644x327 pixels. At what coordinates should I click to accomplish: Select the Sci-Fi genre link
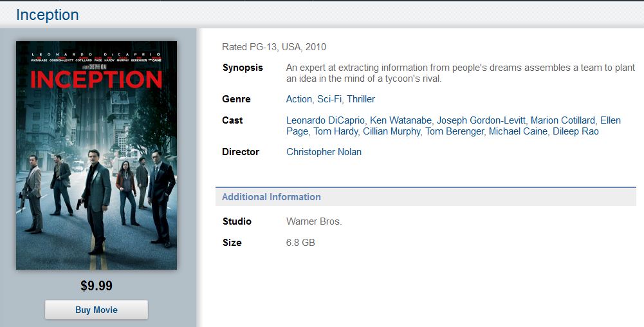coord(329,99)
